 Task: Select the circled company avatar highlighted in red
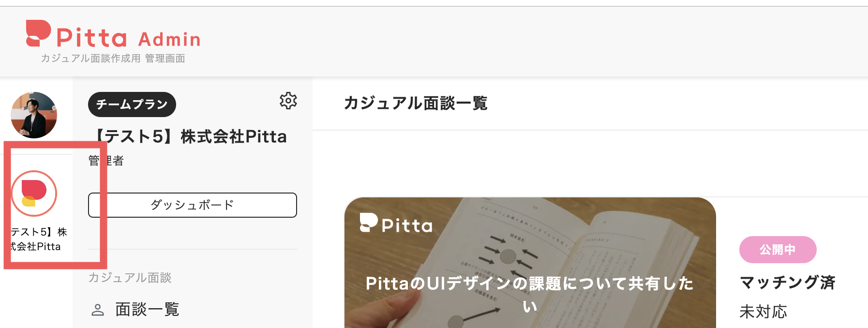click(x=34, y=193)
